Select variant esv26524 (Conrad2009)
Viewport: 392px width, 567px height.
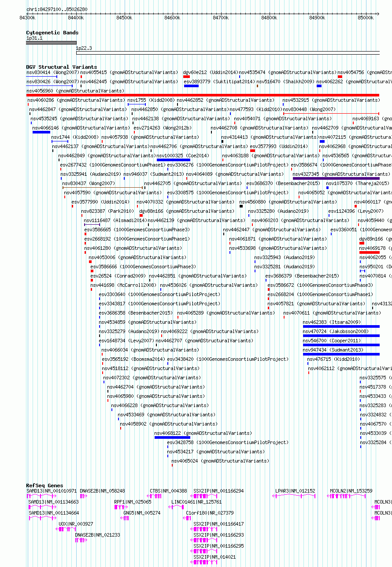tap(118, 276)
